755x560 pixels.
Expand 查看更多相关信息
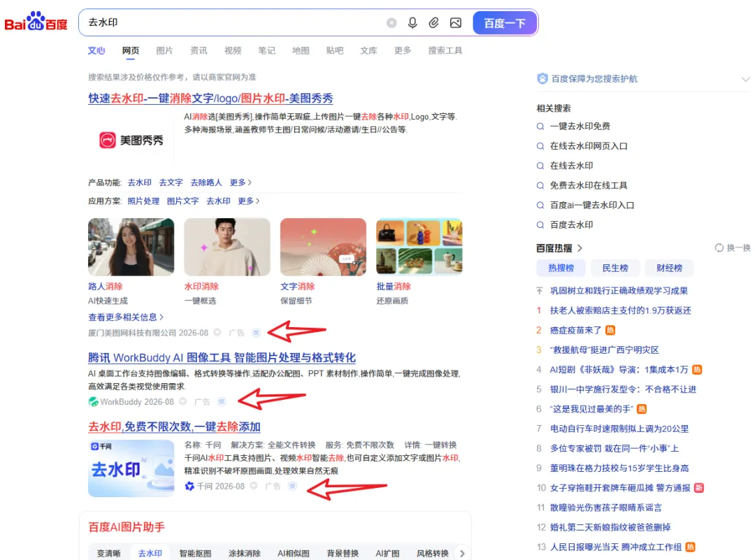click(x=126, y=317)
